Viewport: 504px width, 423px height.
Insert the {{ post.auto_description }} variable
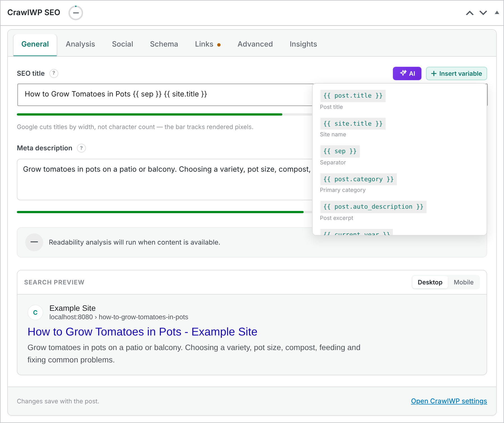click(373, 207)
